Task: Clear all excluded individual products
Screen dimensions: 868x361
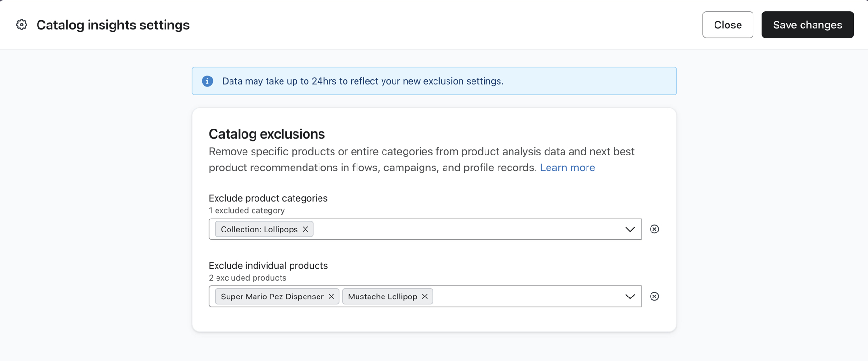Action: pyautogui.click(x=654, y=297)
